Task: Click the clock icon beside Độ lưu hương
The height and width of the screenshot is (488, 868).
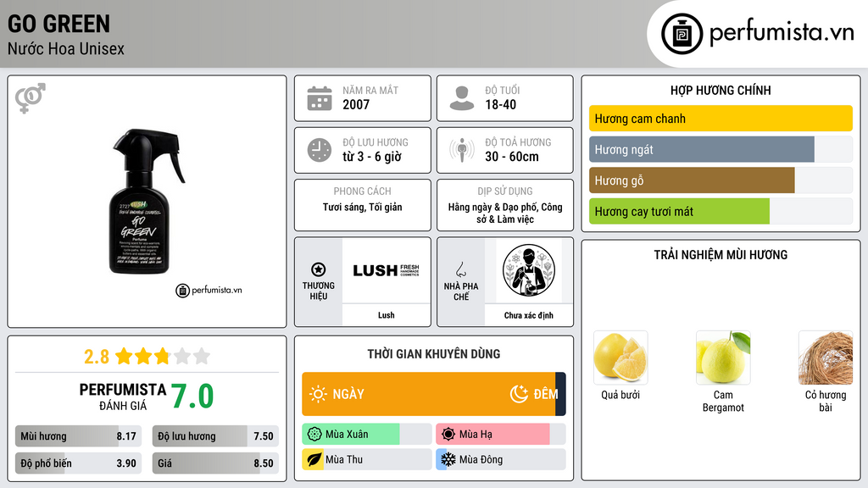Action: (x=320, y=150)
